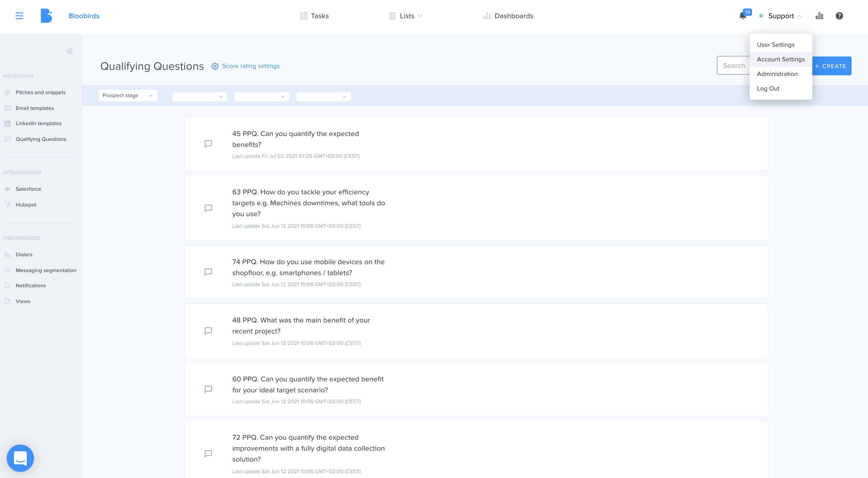
Task: Open Pitches and snippets in sidebar
Action: point(40,92)
